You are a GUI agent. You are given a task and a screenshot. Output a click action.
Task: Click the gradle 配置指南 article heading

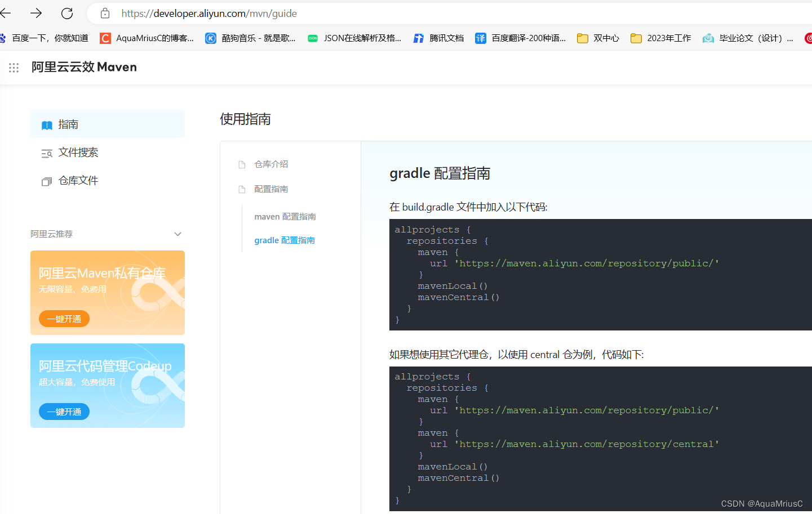(440, 173)
